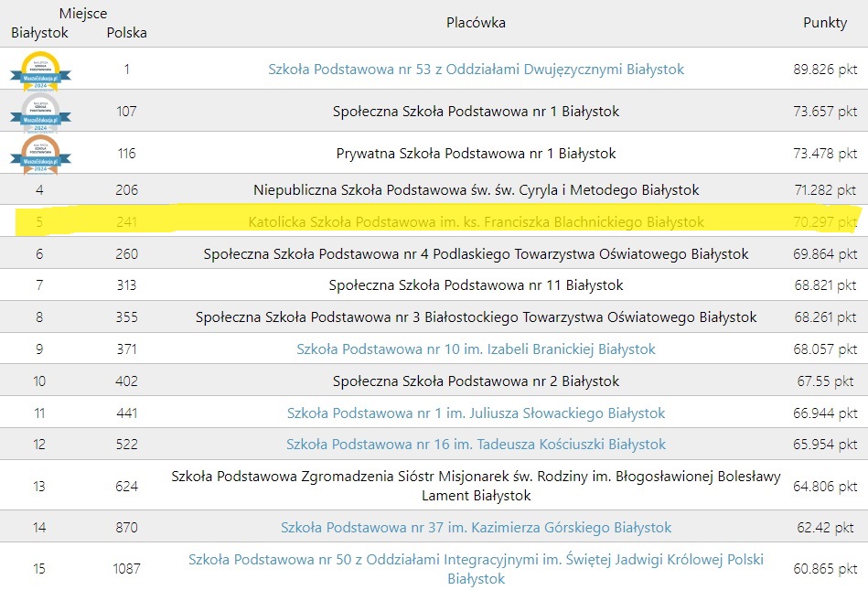868x590 pixels.
Task: Click the Polska rank column header
Action: tap(126, 33)
